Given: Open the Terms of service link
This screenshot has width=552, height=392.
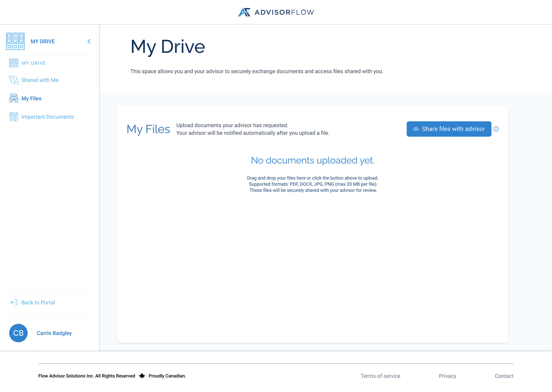Looking at the screenshot, I should 380,376.
